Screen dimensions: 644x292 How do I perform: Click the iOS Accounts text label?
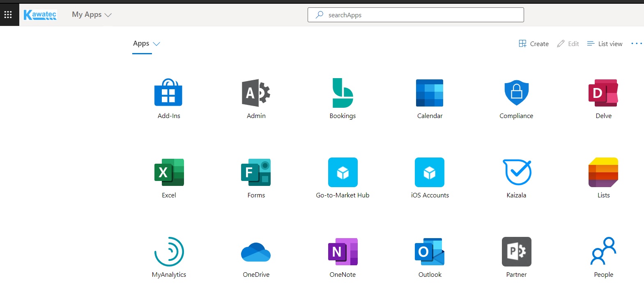coord(430,195)
